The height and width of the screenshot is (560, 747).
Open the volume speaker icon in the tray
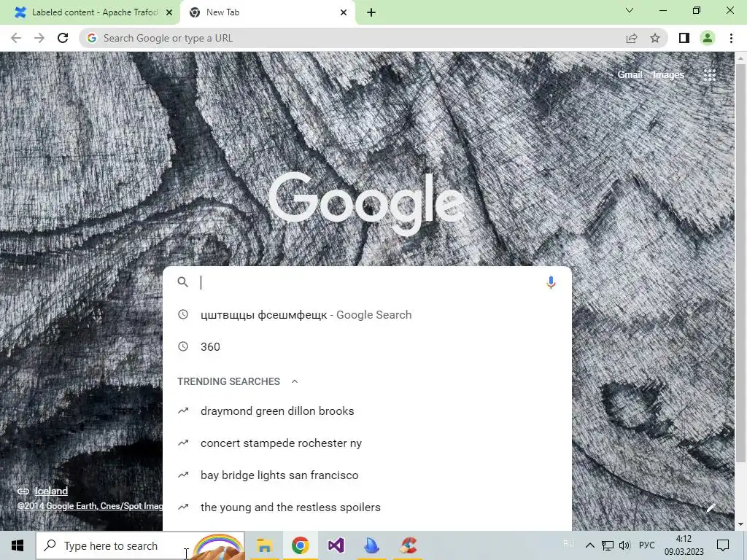[x=624, y=545]
